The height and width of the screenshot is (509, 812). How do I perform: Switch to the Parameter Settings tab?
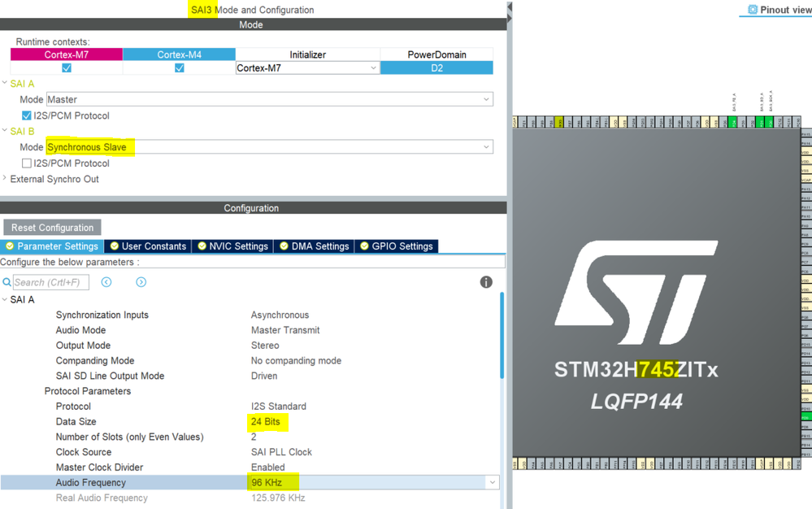(x=52, y=246)
